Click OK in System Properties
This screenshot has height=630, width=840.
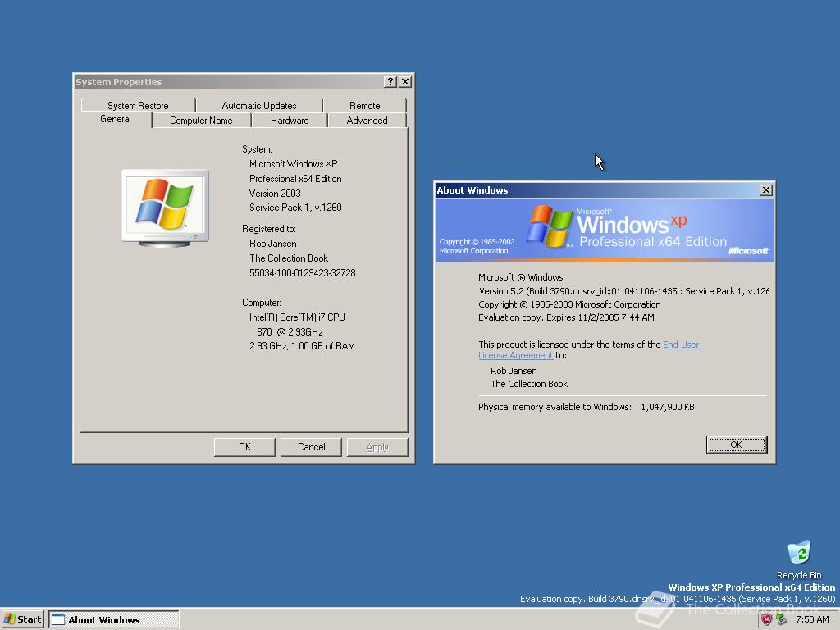coord(244,447)
